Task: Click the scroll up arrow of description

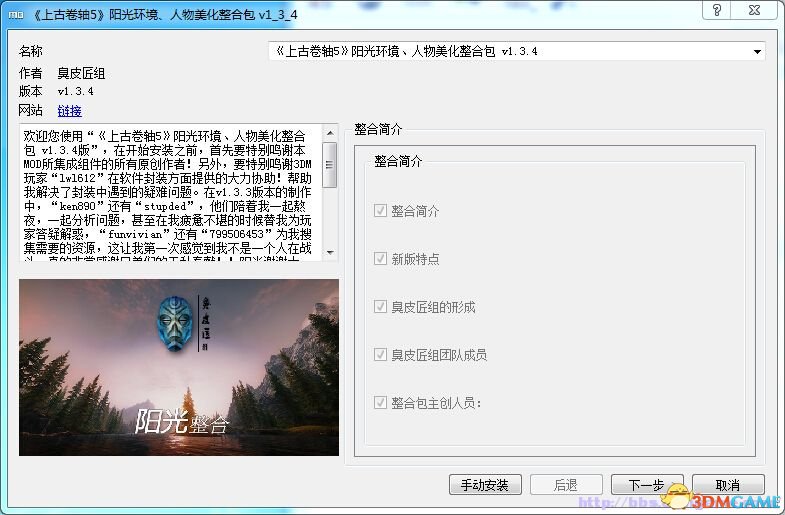Action: [330, 133]
